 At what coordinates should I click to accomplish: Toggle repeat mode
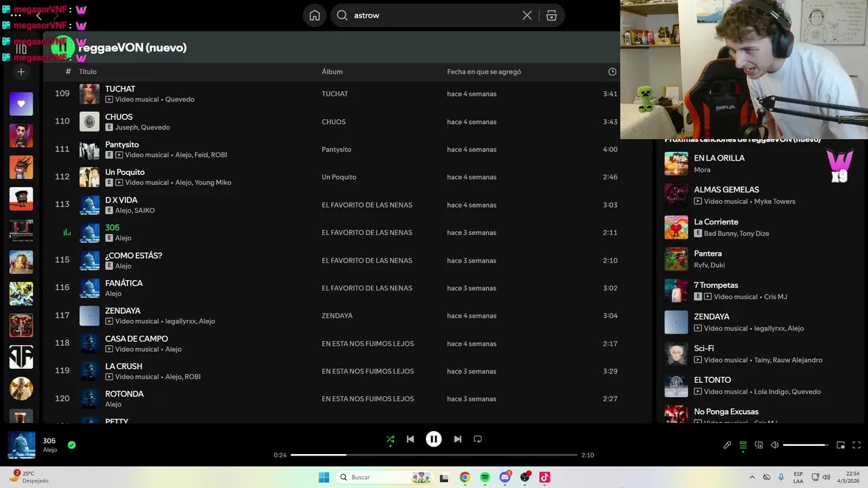pos(477,439)
